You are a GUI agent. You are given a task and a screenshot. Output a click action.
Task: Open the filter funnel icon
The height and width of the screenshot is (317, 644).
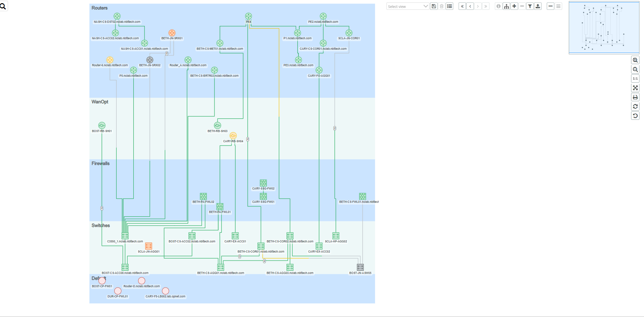[530, 6]
